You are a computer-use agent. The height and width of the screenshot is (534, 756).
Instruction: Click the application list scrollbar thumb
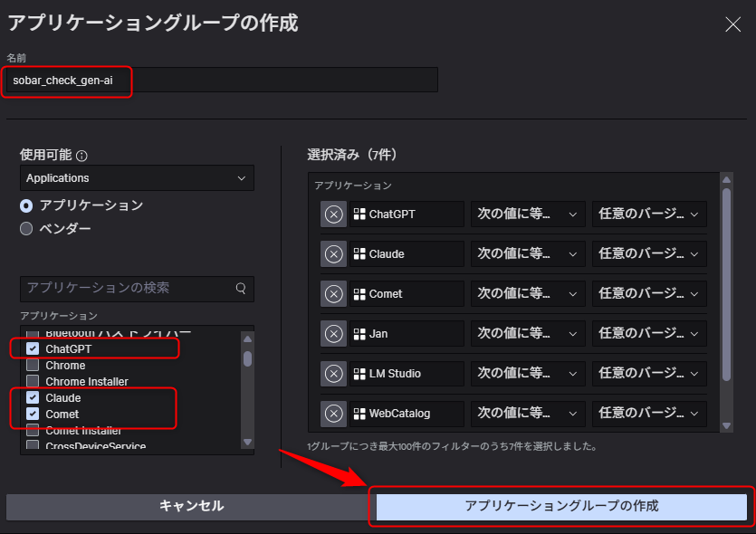click(247, 358)
